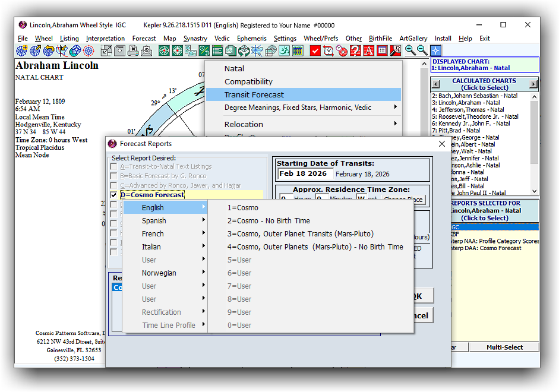Expand the French language submenu
Screen dimensions: 559x392
pyautogui.click(x=165, y=234)
